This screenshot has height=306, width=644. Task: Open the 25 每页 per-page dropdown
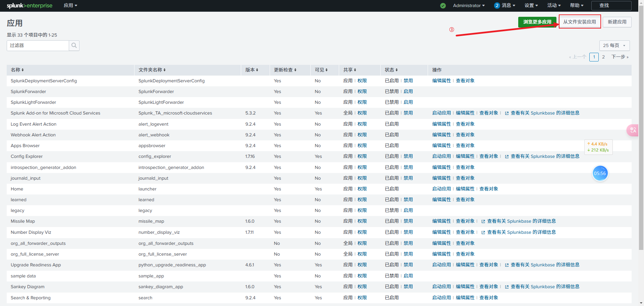click(614, 46)
